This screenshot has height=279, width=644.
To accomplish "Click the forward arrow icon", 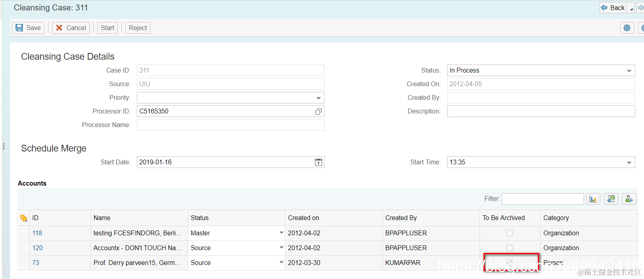I will tap(641, 8).
